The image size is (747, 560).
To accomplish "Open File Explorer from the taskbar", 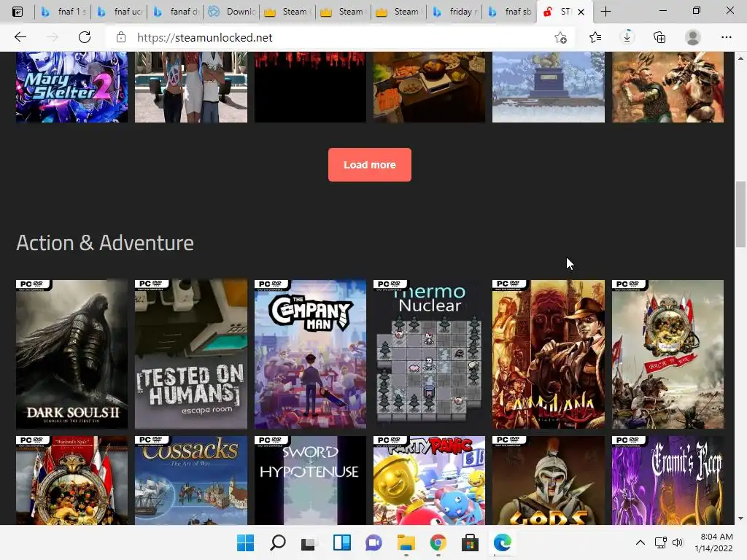I will click(406, 542).
